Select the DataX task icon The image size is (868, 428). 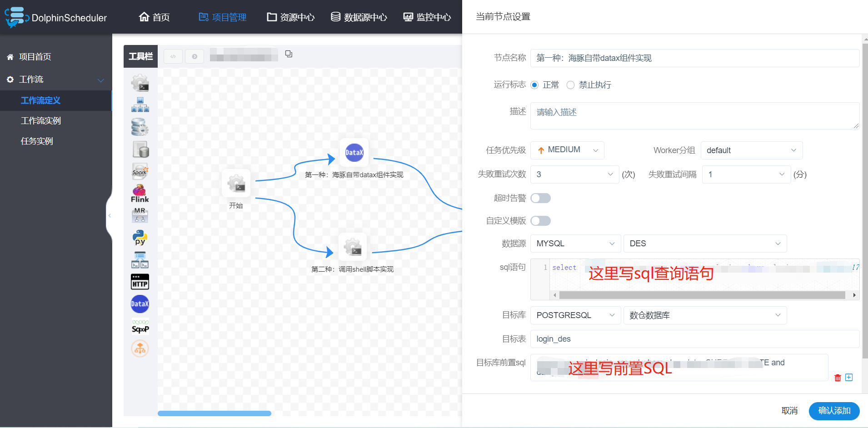[x=140, y=304]
